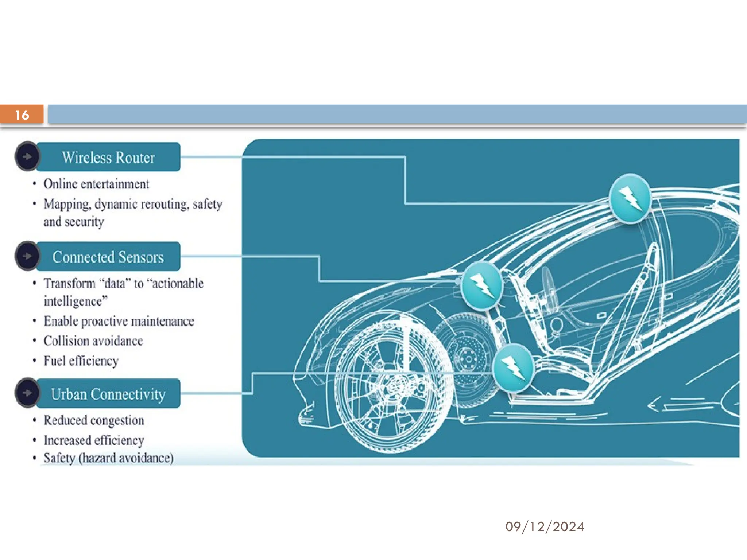Click the orange slide number 16 box
The width and height of the screenshot is (747, 560).
pyautogui.click(x=22, y=114)
